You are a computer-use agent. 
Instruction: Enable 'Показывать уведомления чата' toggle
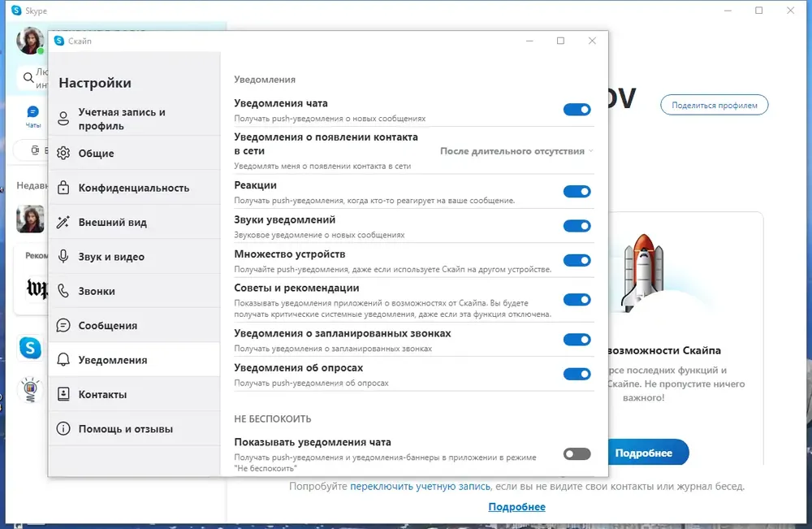(x=577, y=454)
